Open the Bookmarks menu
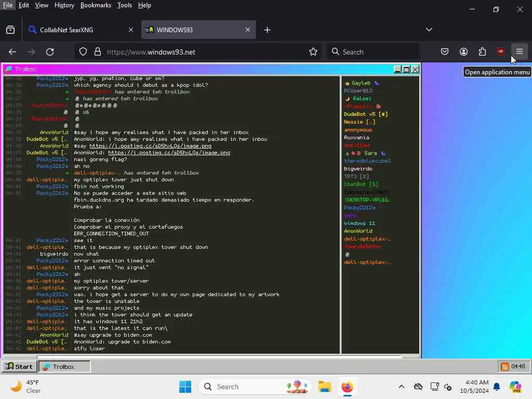Screen dimensions: 532x399 (x=96, y=5)
